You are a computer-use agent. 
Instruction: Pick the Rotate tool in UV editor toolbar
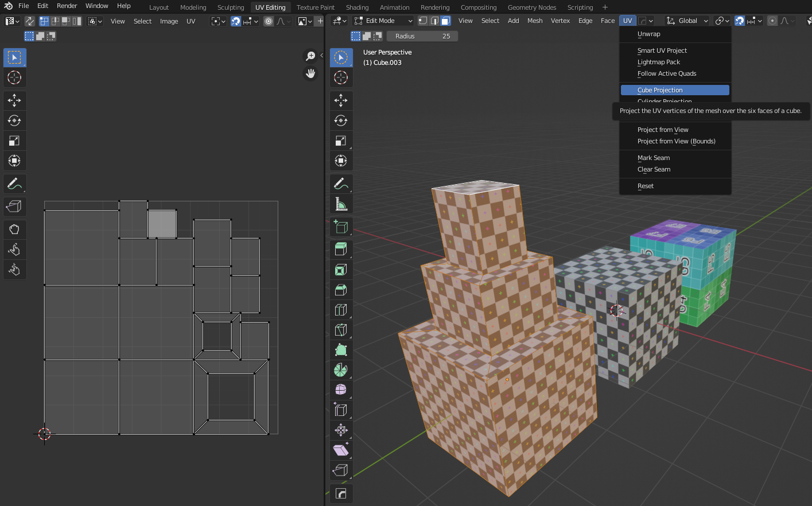click(14, 120)
